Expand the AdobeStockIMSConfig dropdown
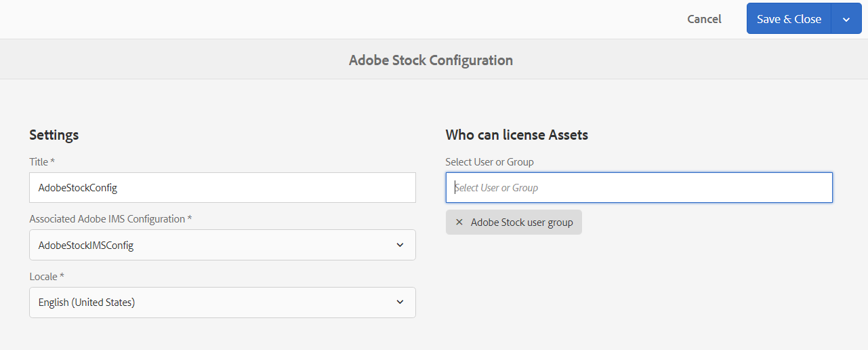 222,245
